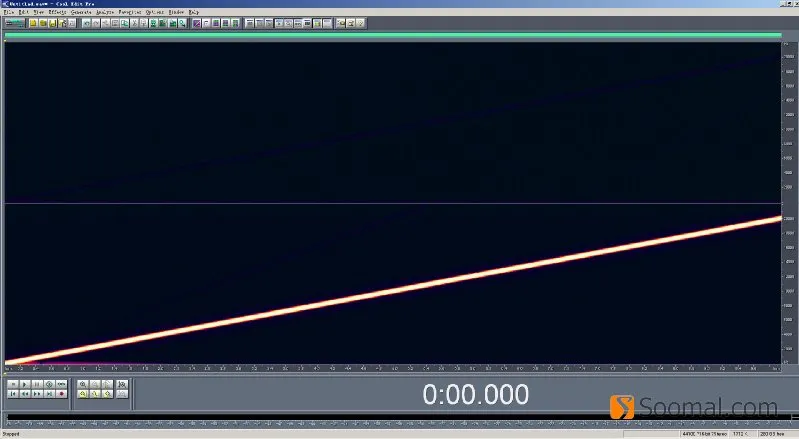Open the Options menu
Screen dimensions: 799x439
tap(154, 12)
